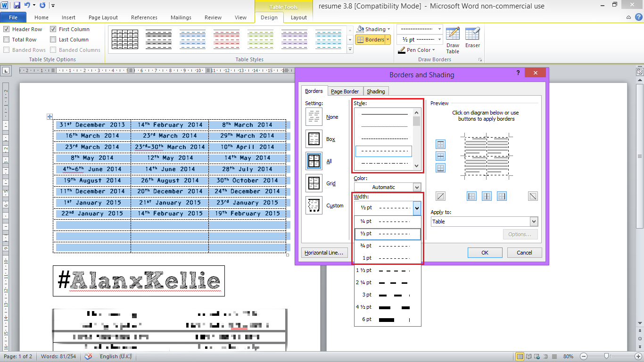
Task: Click OK in Borders and Shading dialog
Action: (485, 253)
